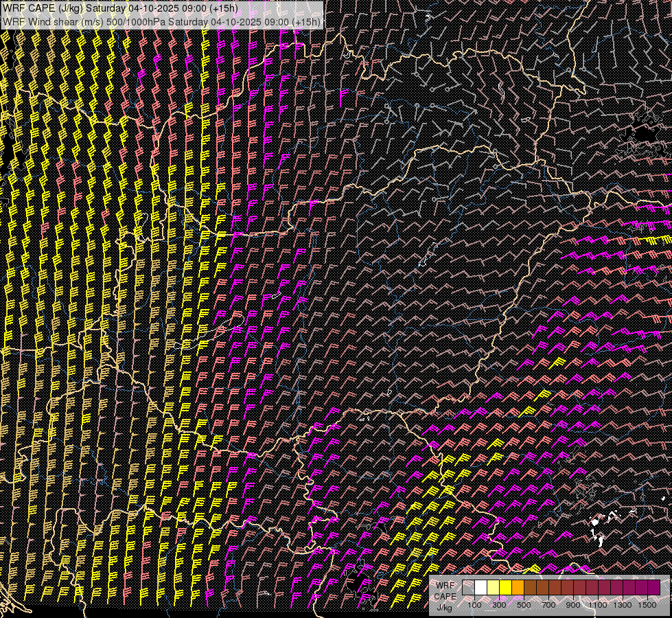The image size is (672, 618).
Task: Click the 300 legend tick label
Action: click(499, 605)
